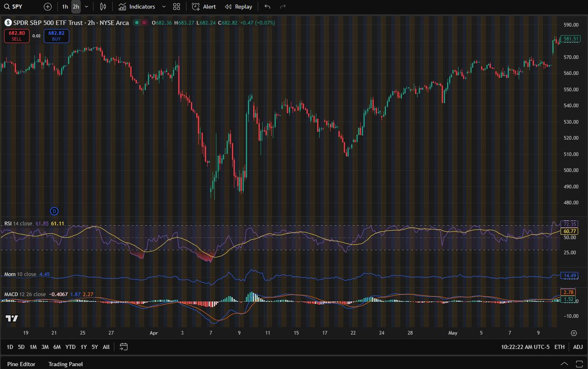Open indicator templates grid icon
588x369 pixels.
click(x=177, y=7)
